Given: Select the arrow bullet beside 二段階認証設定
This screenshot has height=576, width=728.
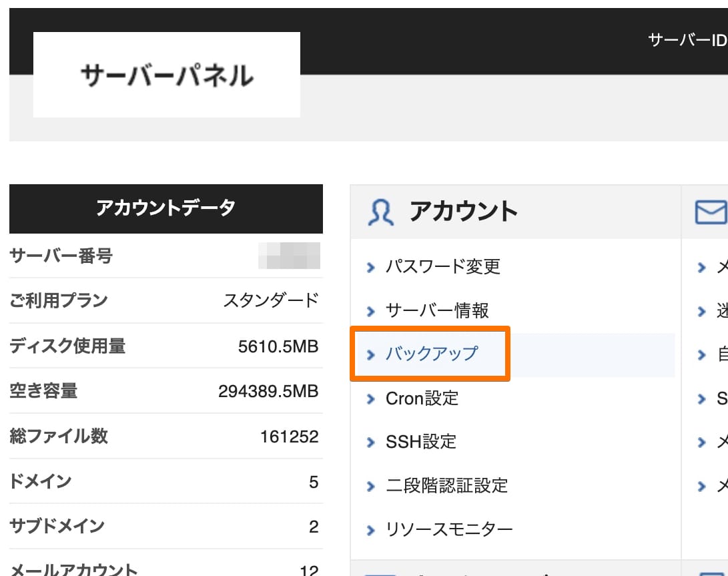Looking at the screenshot, I should click(x=371, y=487).
